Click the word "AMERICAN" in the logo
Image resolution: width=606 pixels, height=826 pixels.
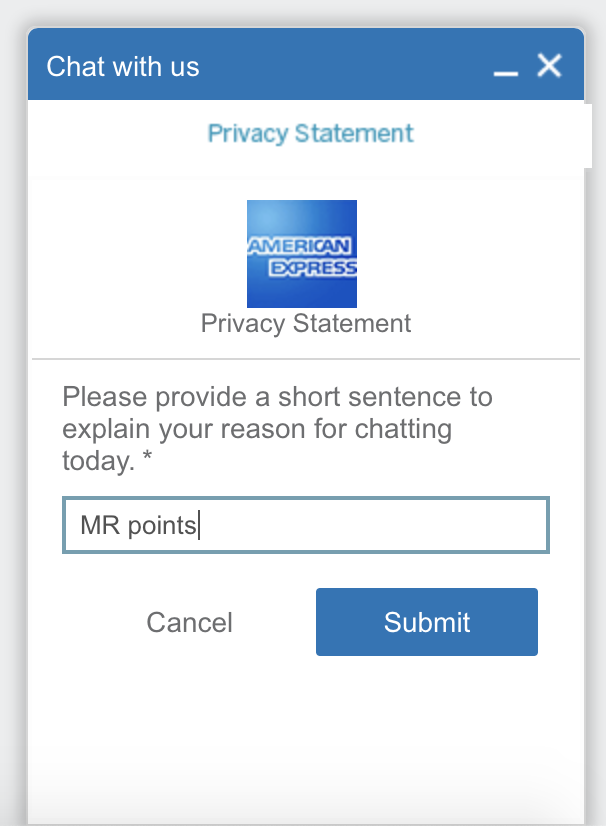tap(299, 246)
